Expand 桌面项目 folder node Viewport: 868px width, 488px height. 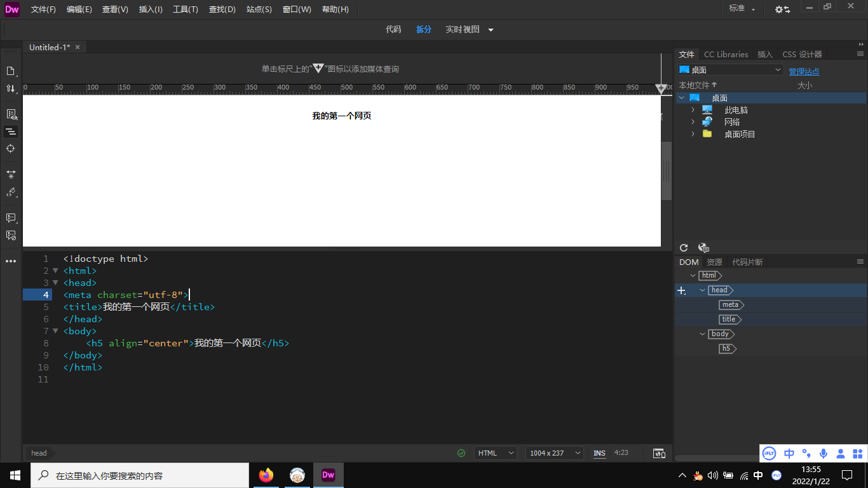click(693, 134)
